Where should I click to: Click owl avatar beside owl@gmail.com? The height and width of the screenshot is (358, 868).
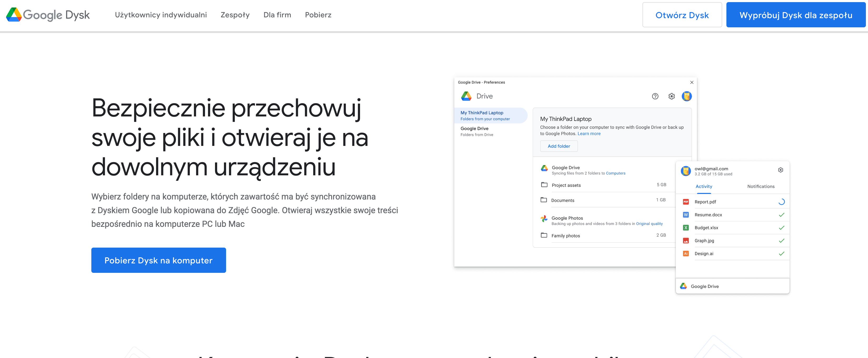tap(686, 171)
